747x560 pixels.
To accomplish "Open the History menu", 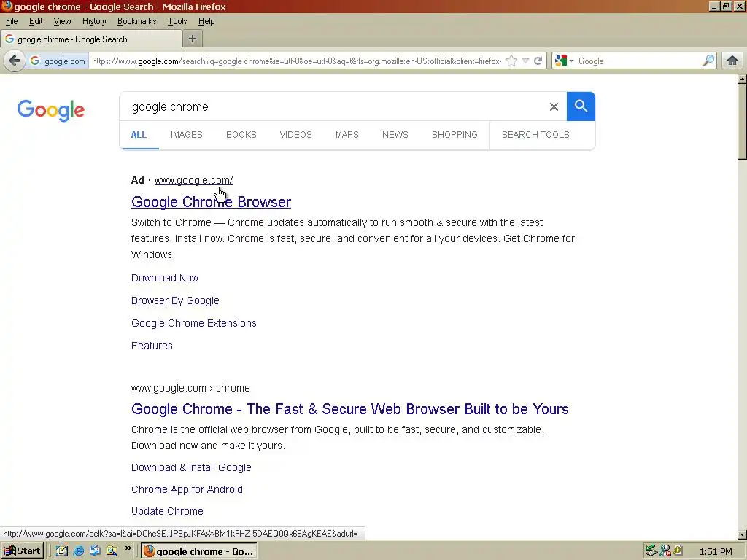I will 94,21.
